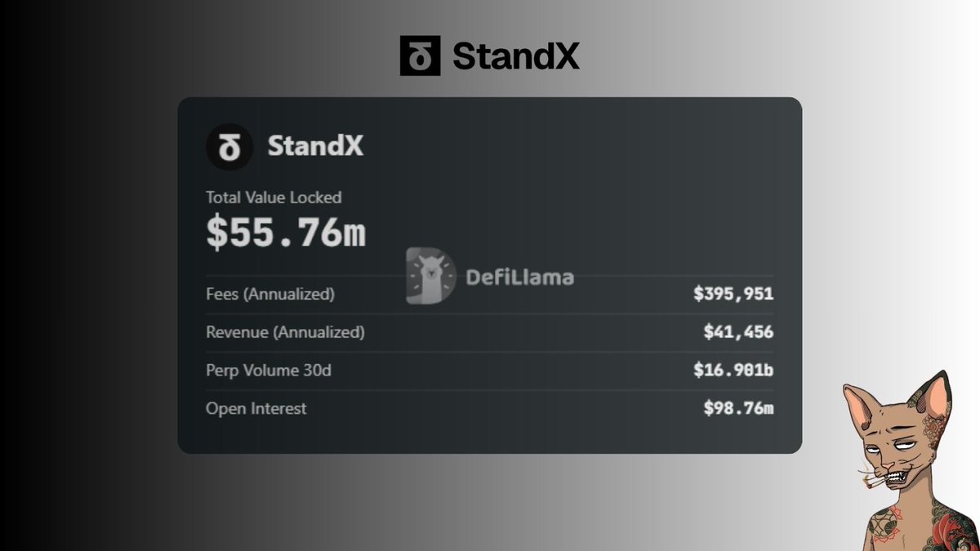Select the Open Interest row label
Screen dimensions: 980x551
[x=256, y=408]
